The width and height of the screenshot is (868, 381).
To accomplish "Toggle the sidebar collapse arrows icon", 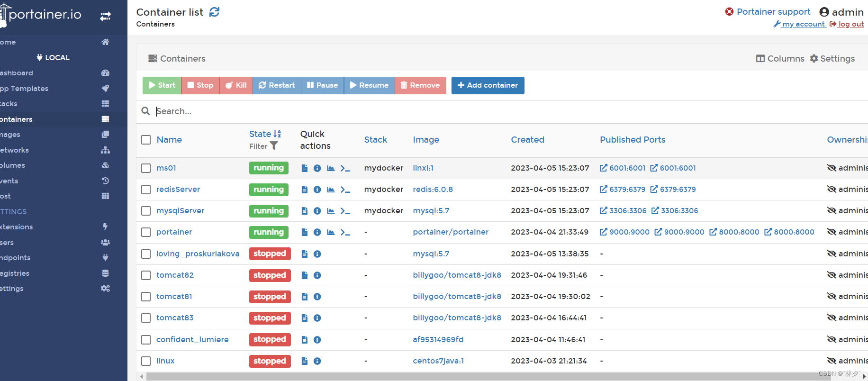I will (105, 17).
